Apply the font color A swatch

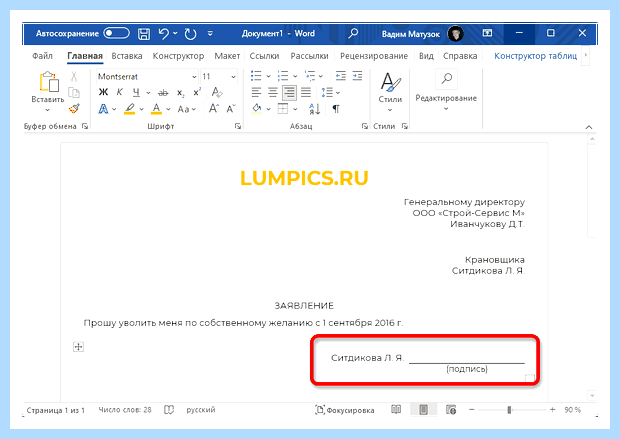pos(157,109)
